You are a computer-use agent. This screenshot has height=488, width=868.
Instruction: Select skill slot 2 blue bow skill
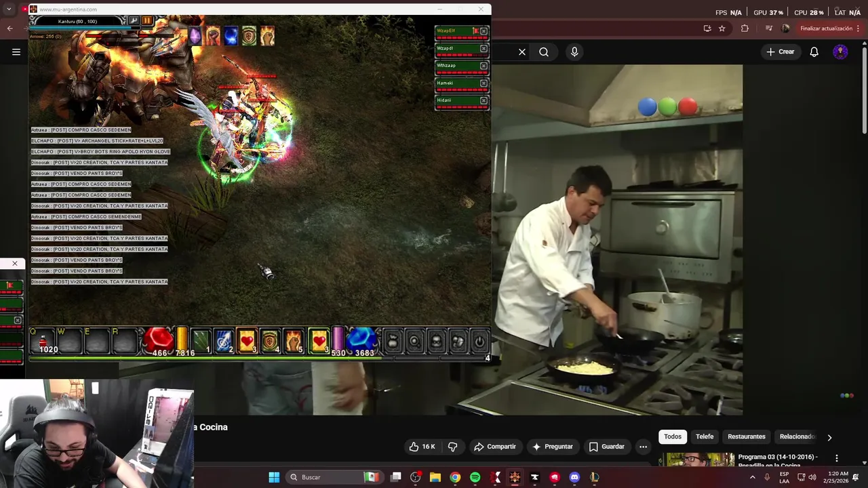224,341
